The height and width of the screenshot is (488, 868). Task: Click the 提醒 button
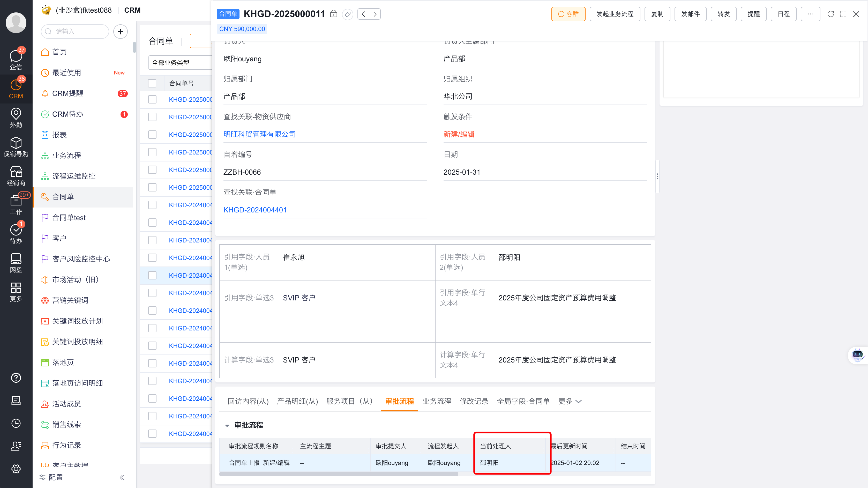pyautogui.click(x=753, y=14)
